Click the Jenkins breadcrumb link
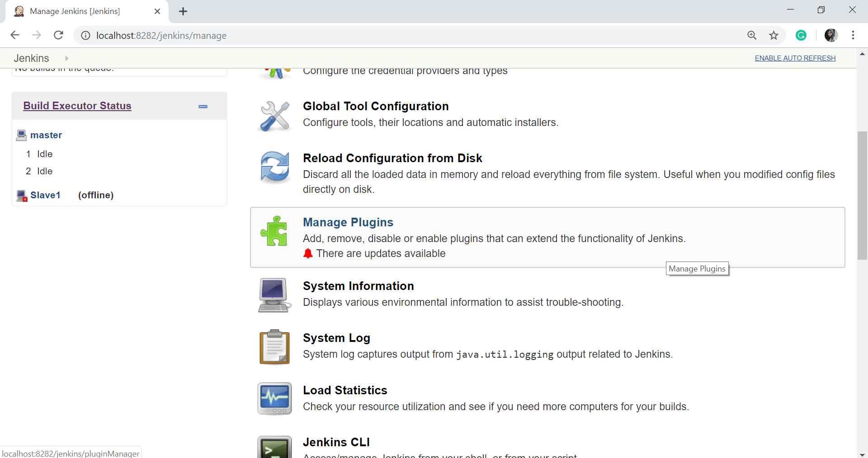868x458 pixels. pos(31,58)
